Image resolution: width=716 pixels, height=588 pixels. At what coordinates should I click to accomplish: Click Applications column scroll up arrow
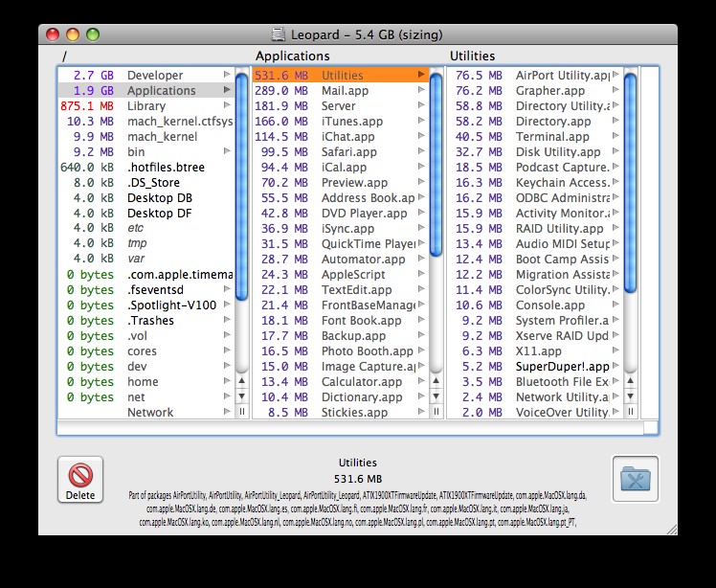[x=436, y=380]
